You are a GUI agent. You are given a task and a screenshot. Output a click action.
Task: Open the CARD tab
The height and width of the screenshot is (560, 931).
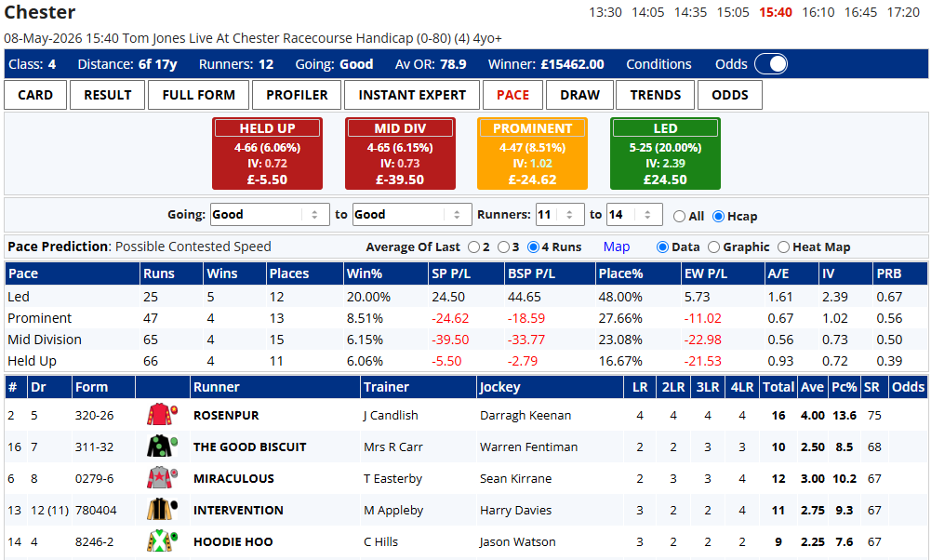35,95
